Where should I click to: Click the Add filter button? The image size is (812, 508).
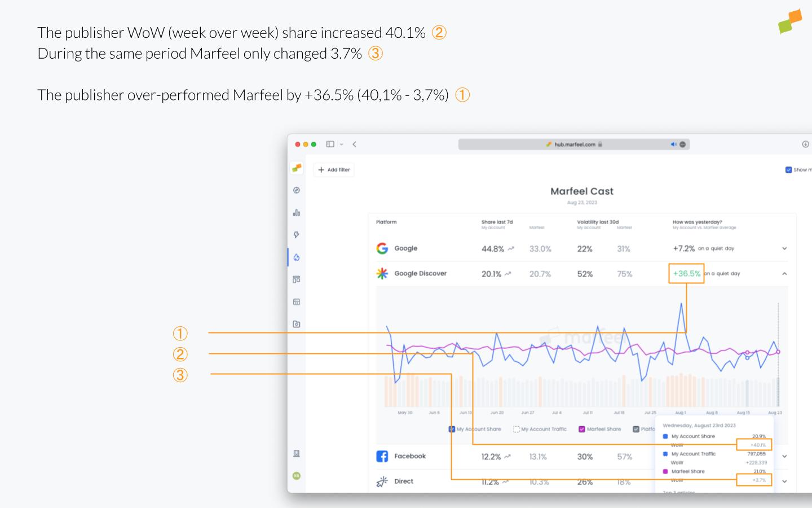(334, 169)
